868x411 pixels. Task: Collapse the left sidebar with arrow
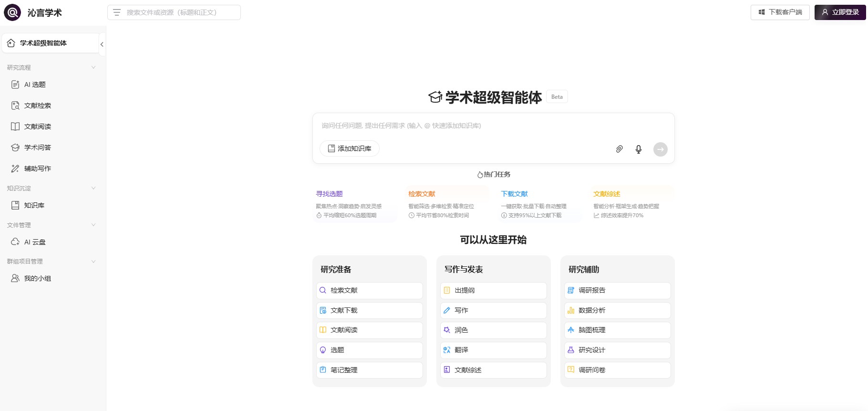coord(102,44)
